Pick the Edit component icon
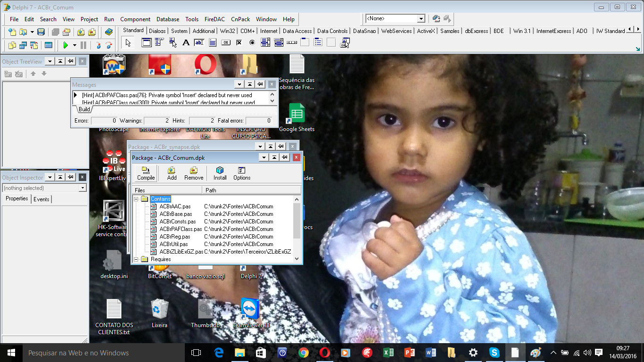The height and width of the screenshot is (362, 644). (199, 43)
